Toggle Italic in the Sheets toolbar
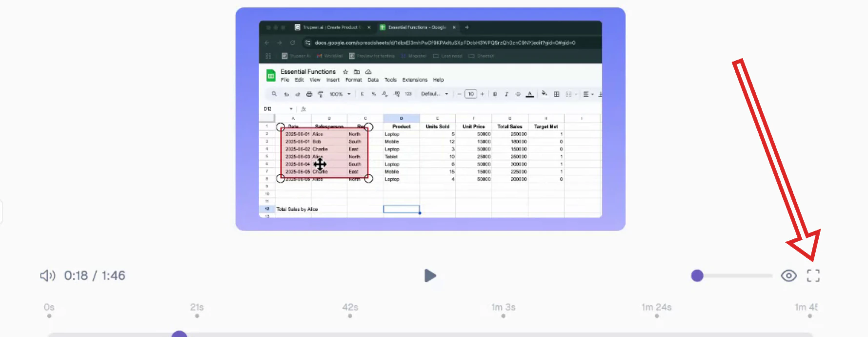The height and width of the screenshot is (337, 868). point(506,94)
